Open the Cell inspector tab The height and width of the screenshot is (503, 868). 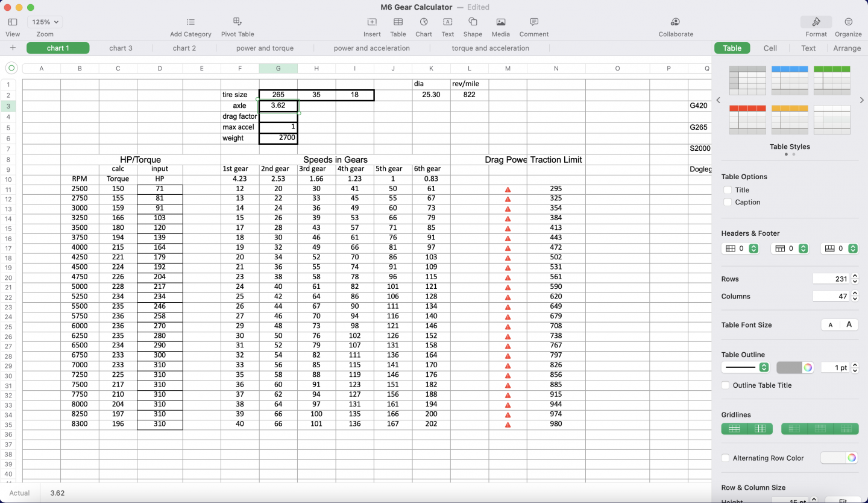[770, 48]
